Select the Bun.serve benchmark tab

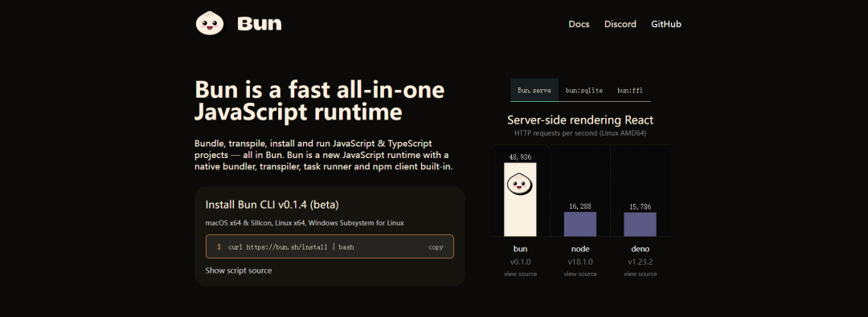click(534, 90)
